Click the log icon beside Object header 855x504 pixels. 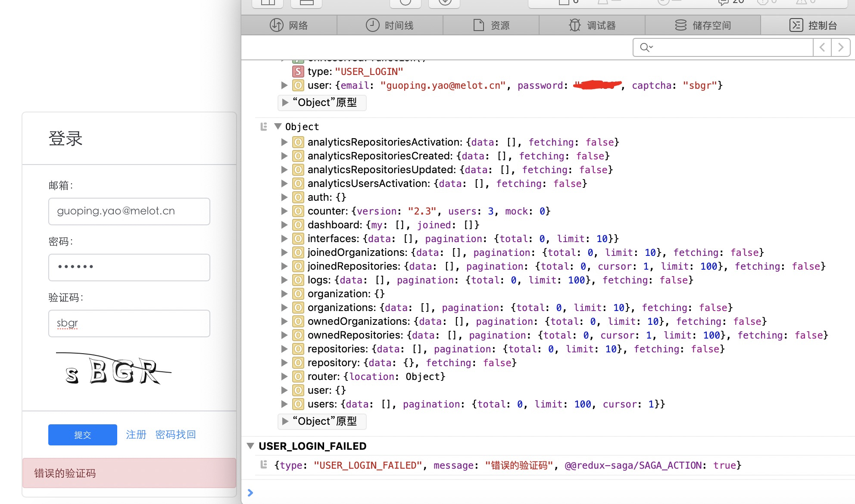click(x=264, y=127)
